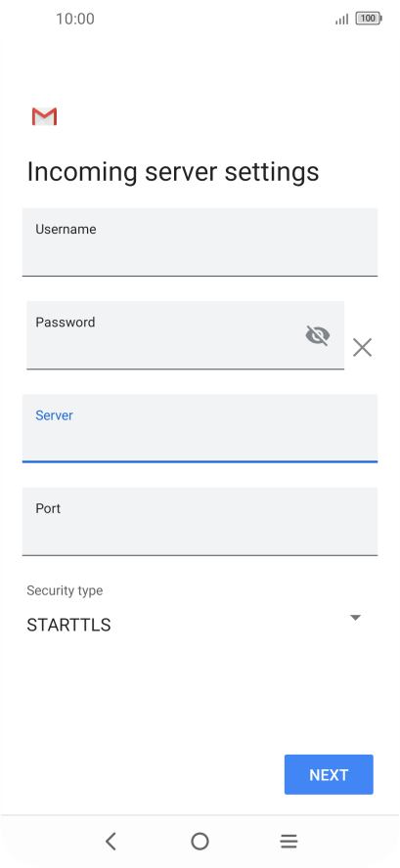Expand the Security type dropdown arrow
Viewport: 400px width, 868px height.
click(x=356, y=617)
